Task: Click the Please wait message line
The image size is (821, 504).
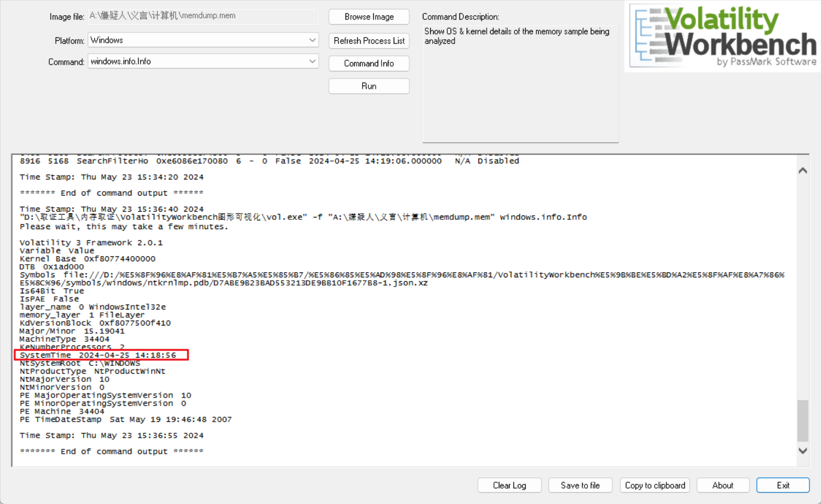Action: click(124, 227)
